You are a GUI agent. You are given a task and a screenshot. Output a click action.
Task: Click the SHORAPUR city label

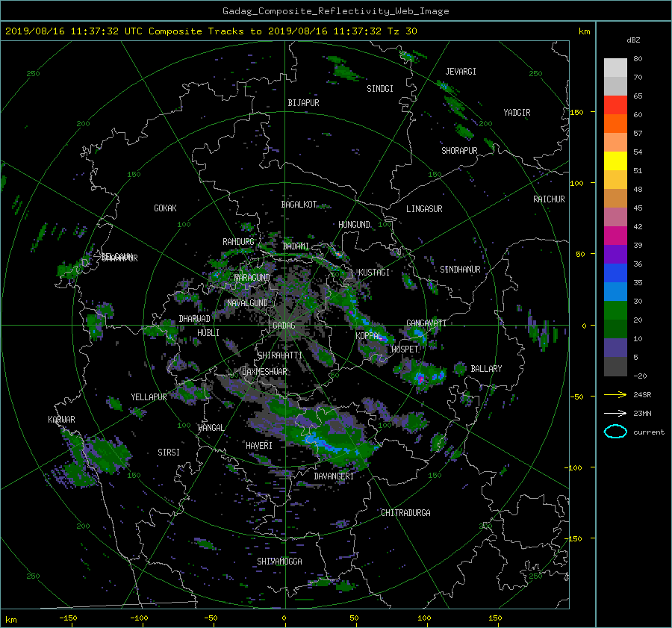coord(459,151)
